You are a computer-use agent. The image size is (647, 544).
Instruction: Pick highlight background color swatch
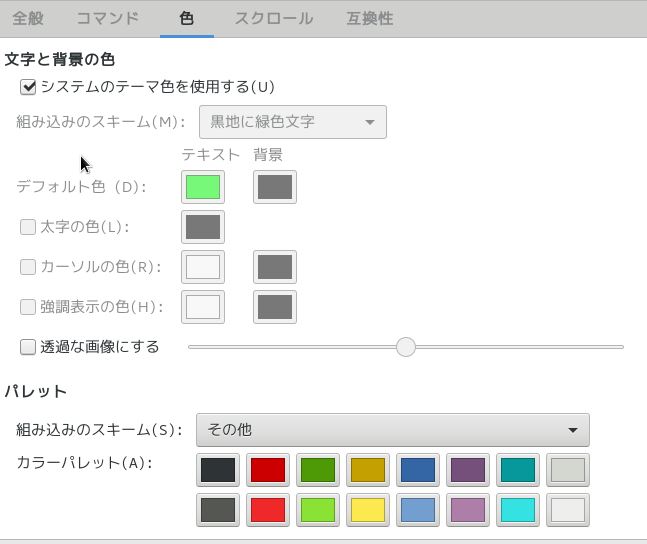point(275,307)
